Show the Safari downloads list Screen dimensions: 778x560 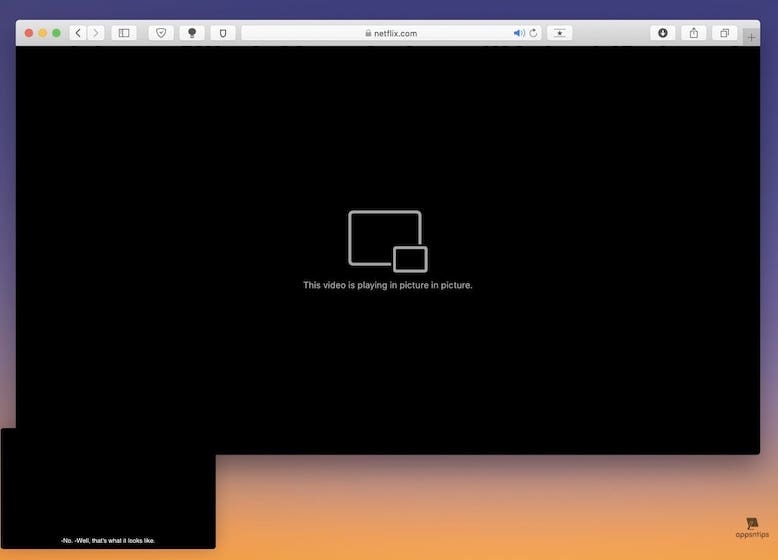[x=662, y=33]
